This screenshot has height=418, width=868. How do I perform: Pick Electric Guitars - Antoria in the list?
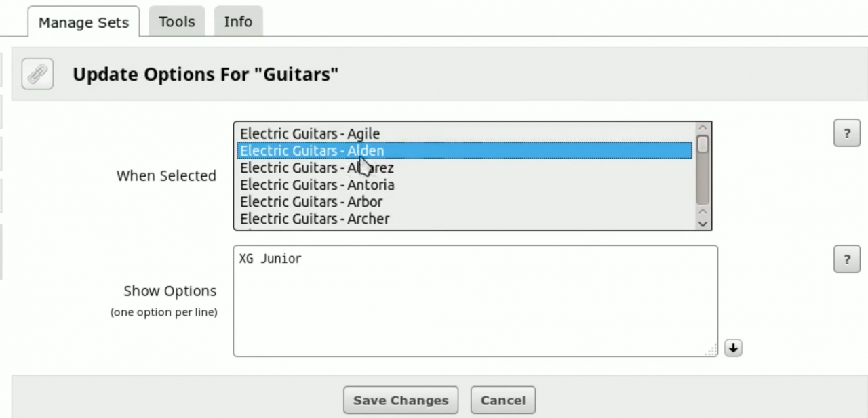pyautogui.click(x=317, y=184)
